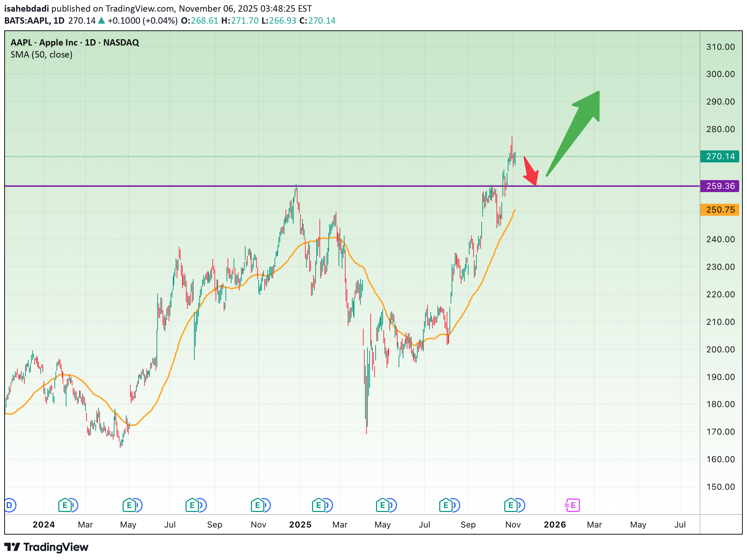Viewport: 747px width, 560px height.
Task: Select the February 2025 earnings E marker
Action: coord(318,505)
